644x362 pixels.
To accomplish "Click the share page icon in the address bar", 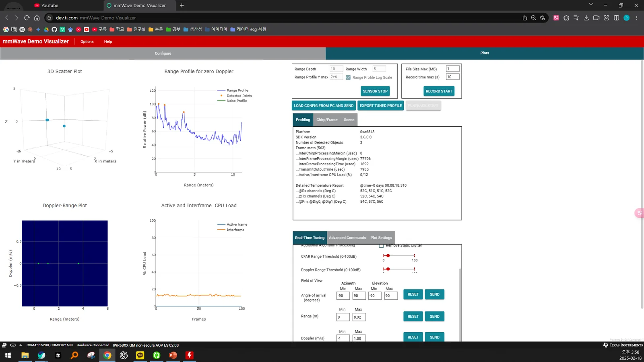I will pyautogui.click(x=525, y=18).
